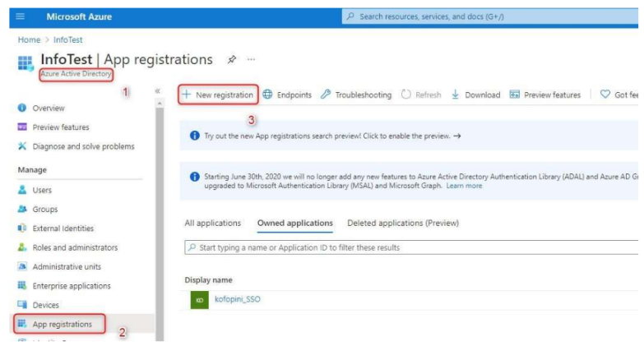
Task: Click the App registrations grid icon
Action: pos(22,324)
